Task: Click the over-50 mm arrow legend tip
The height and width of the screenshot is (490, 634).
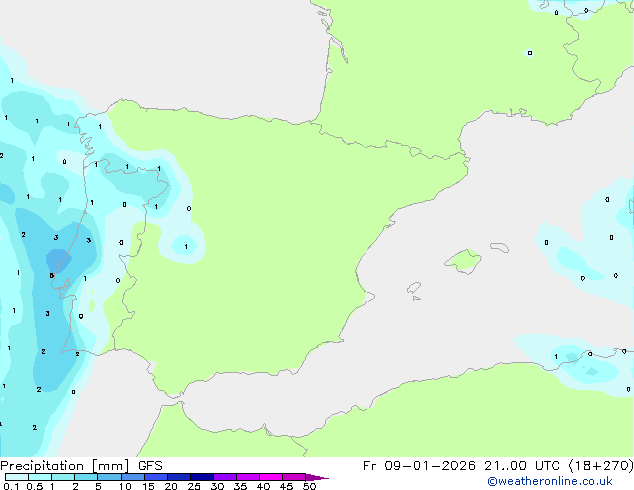Action: tap(317, 477)
